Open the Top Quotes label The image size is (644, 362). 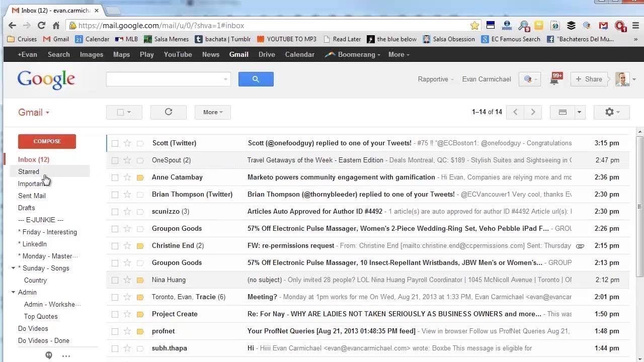pos(41,316)
